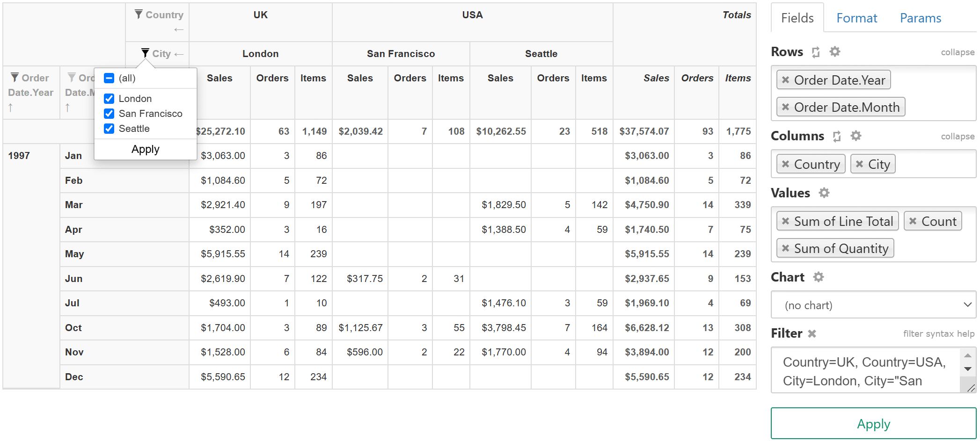Click the City sort arrow

179,54
